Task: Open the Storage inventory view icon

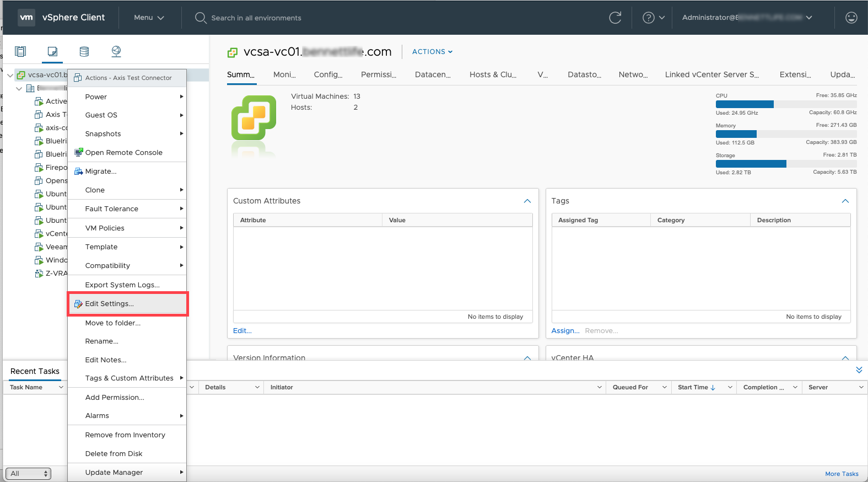Action: pos(84,51)
